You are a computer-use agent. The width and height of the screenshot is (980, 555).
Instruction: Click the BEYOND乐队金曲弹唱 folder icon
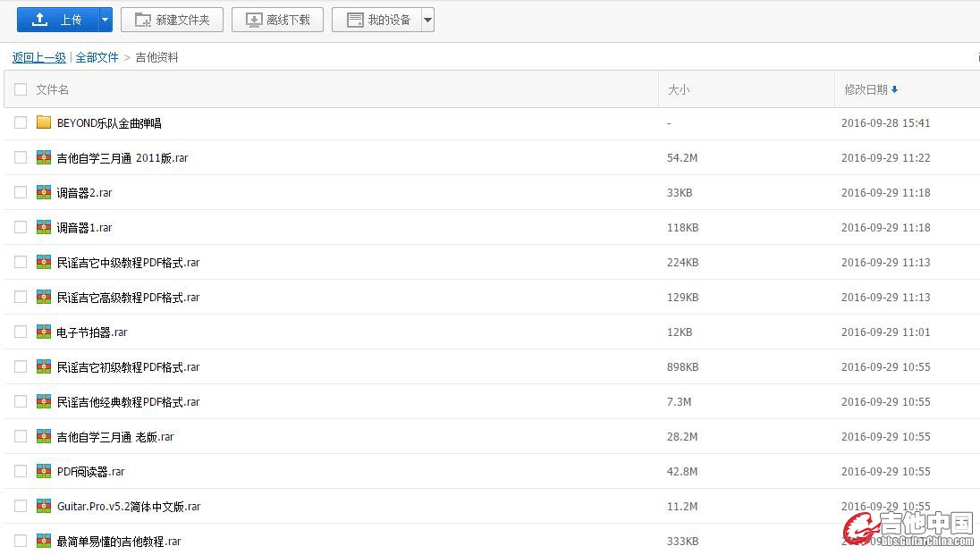click(44, 122)
